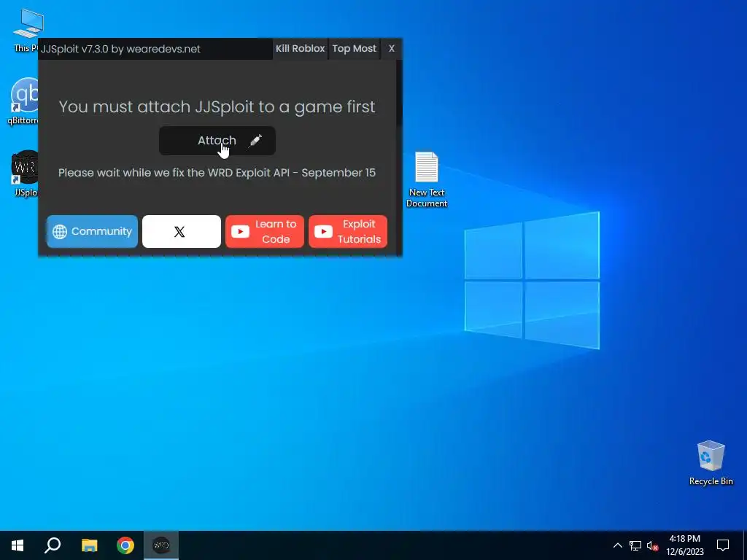Open File Explorer from the taskbar
Image resolution: width=747 pixels, height=560 pixels.
[x=89, y=545]
